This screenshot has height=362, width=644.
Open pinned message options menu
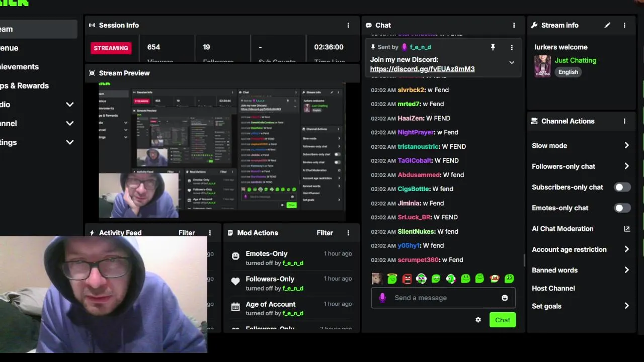pyautogui.click(x=512, y=47)
